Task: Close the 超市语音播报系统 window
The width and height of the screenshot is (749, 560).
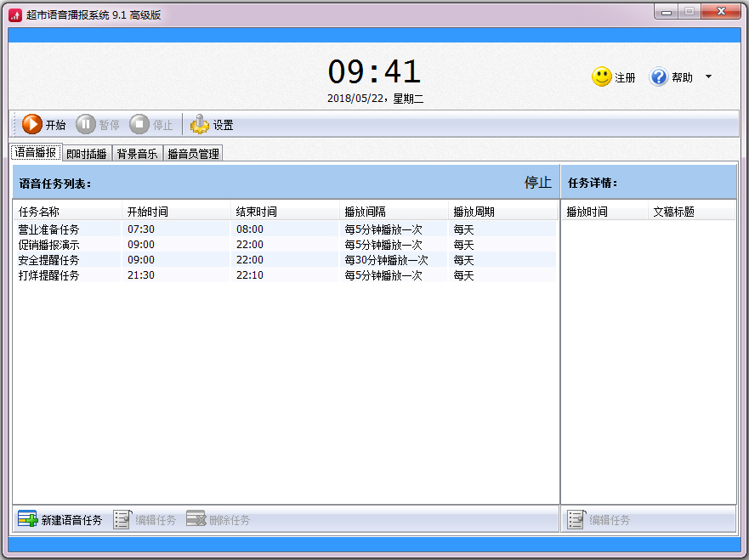Action: click(721, 11)
